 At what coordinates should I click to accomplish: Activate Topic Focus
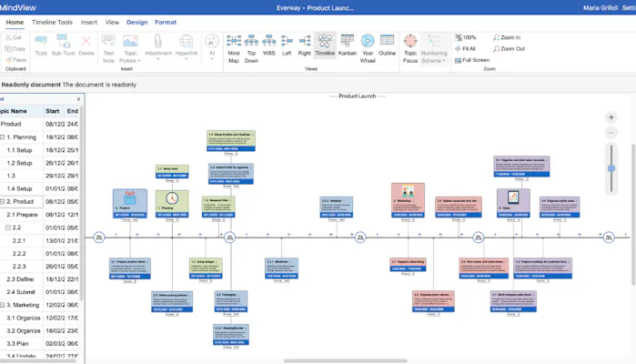tap(410, 49)
